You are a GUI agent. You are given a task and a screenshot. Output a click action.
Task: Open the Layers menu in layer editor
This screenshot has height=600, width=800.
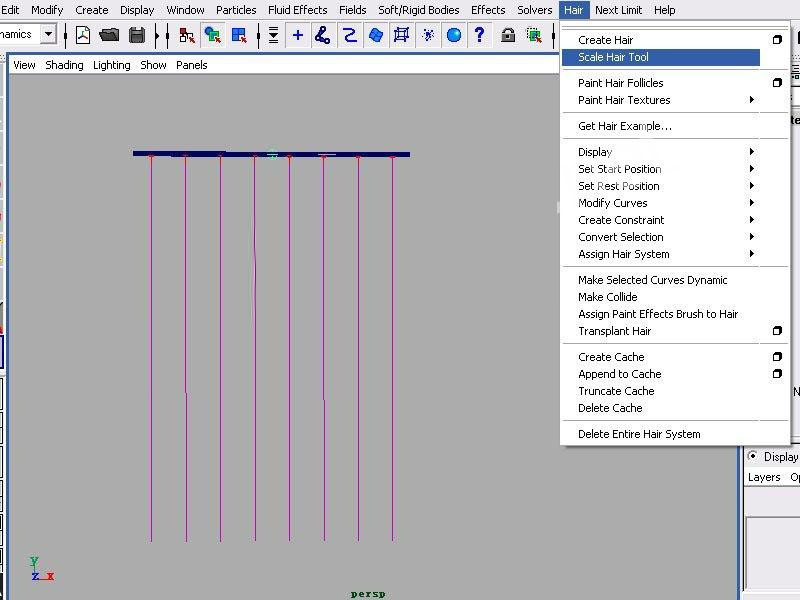tap(764, 477)
